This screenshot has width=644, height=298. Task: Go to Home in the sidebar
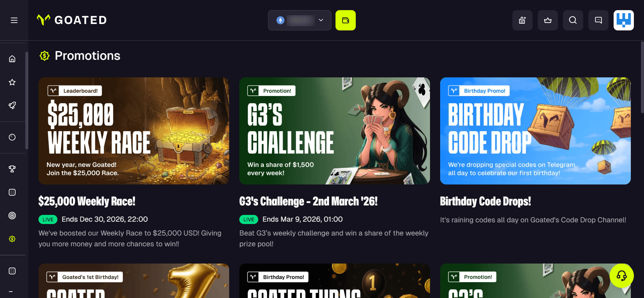(x=12, y=59)
